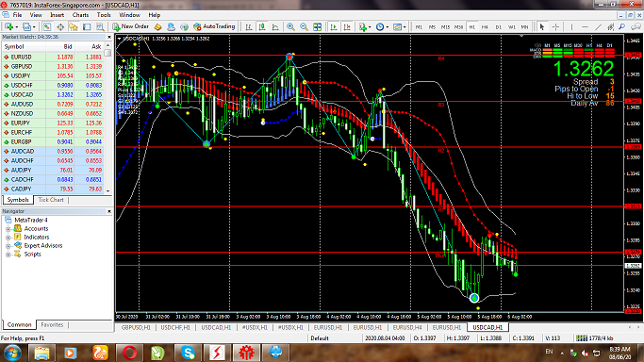Expand the Accounts node in Navigator
644x362 pixels.
[8, 229]
